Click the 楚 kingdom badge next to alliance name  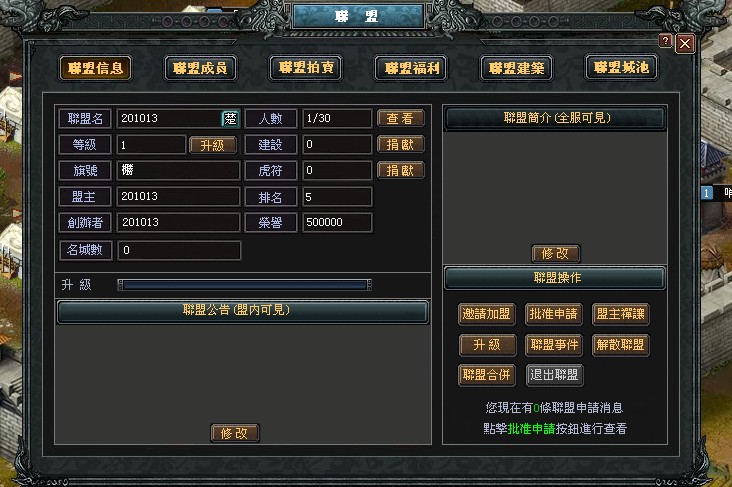tap(230, 119)
